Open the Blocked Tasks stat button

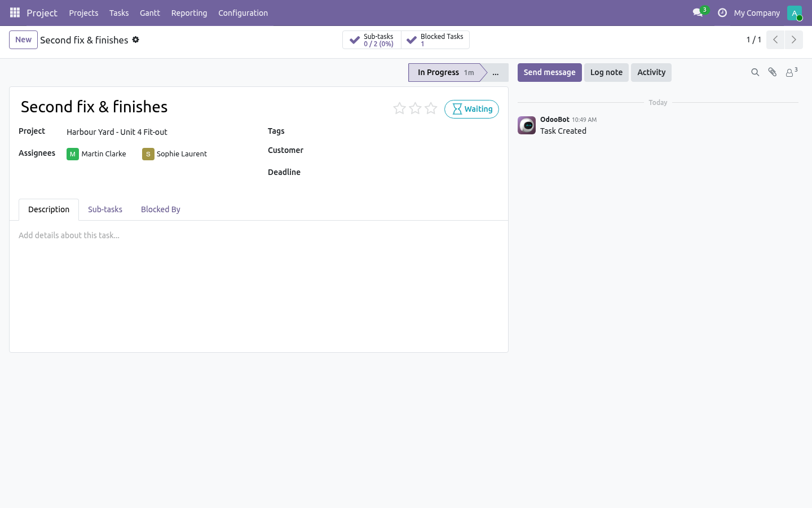[435, 40]
